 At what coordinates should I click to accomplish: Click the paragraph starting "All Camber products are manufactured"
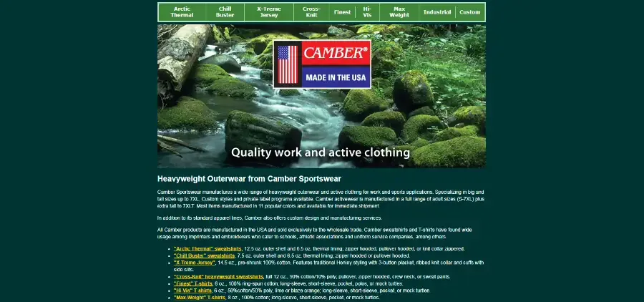tap(315, 233)
